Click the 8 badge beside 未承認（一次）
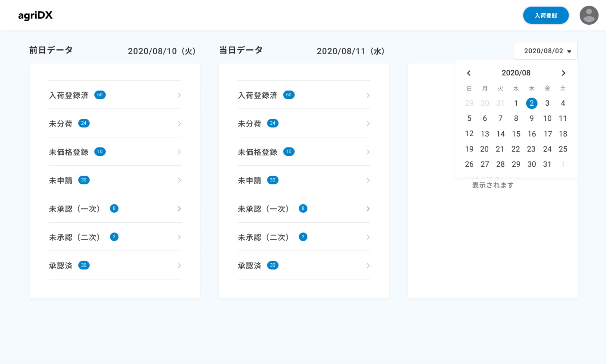Image resolution: width=606 pixels, height=364 pixels. (x=114, y=208)
